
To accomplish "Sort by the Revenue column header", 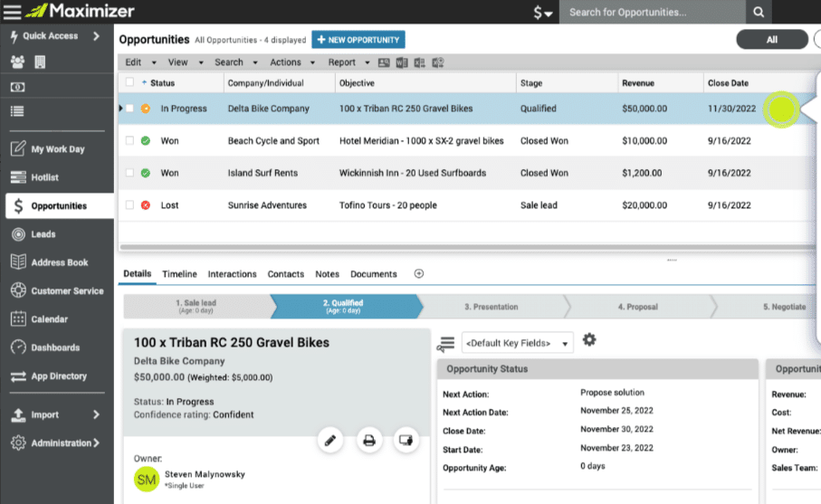I will point(638,82).
